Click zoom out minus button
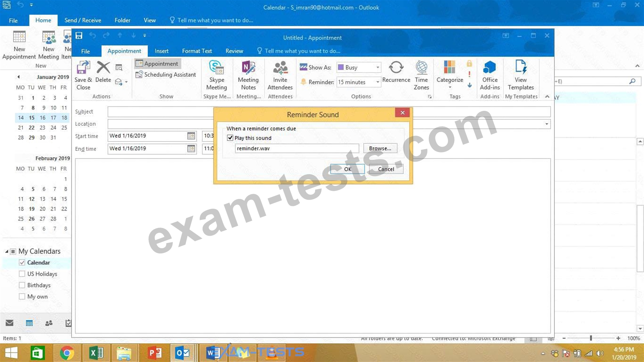644x362 pixels. (x=564, y=338)
